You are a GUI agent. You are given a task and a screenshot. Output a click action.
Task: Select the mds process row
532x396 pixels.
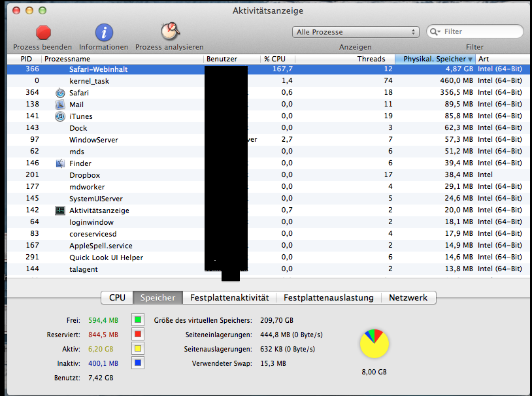(x=269, y=152)
